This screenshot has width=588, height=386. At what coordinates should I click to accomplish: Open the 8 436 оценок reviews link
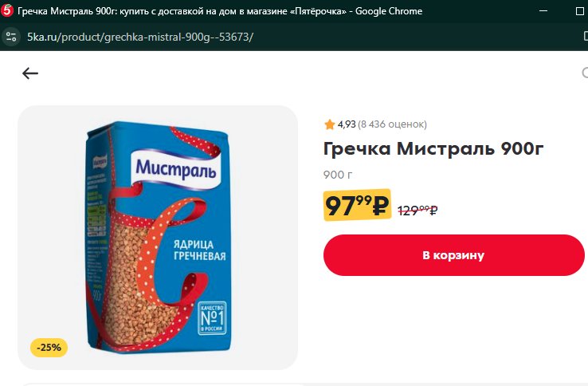(392, 124)
